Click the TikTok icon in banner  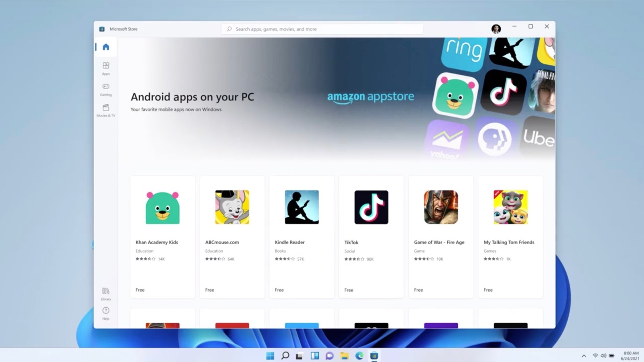pos(504,93)
